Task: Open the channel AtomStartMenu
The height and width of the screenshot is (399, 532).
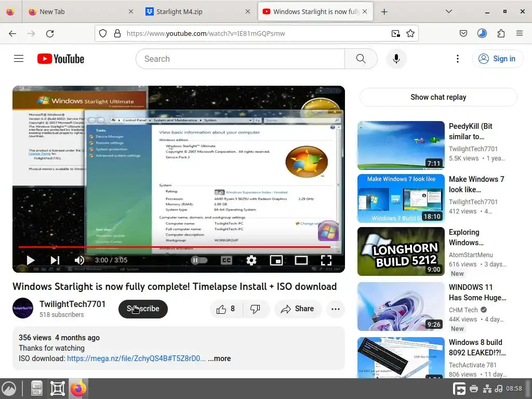Action: 471,255
